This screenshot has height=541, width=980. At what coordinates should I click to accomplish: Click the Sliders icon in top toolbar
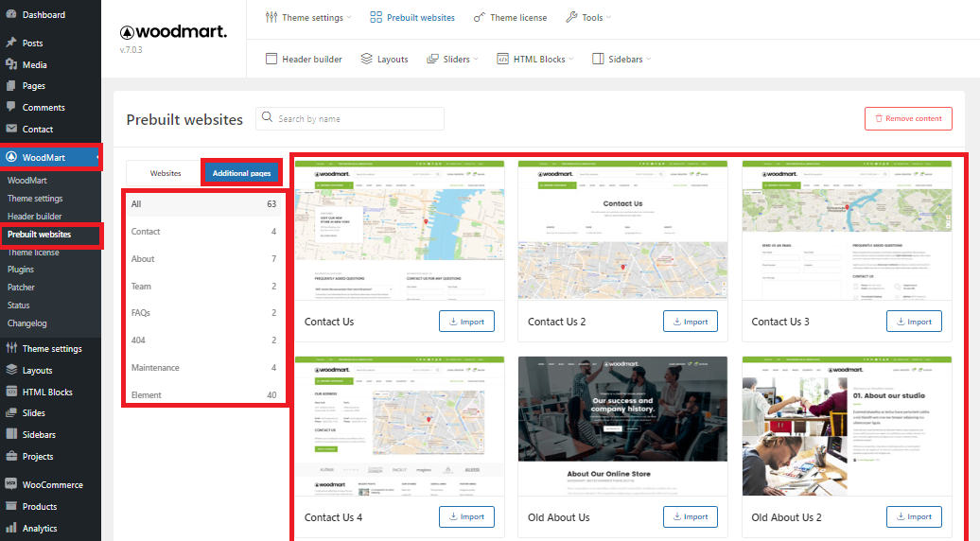(x=432, y=59)
